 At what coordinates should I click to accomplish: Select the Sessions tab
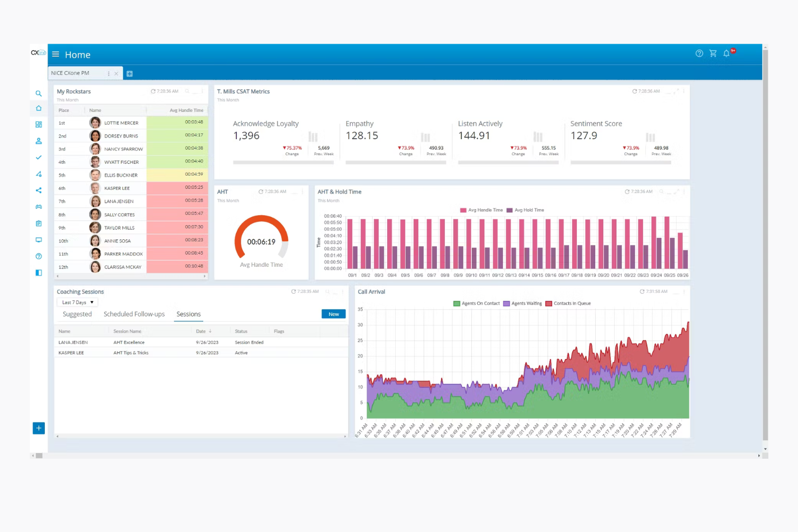189,314
